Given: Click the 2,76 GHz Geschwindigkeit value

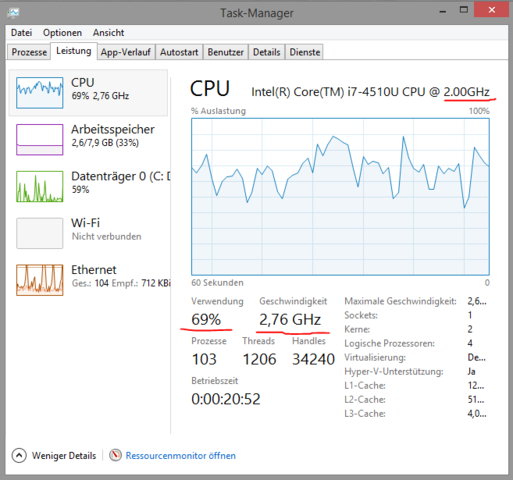Looking at the screenshot, I should pyautogui.click(x=290, y=320).
